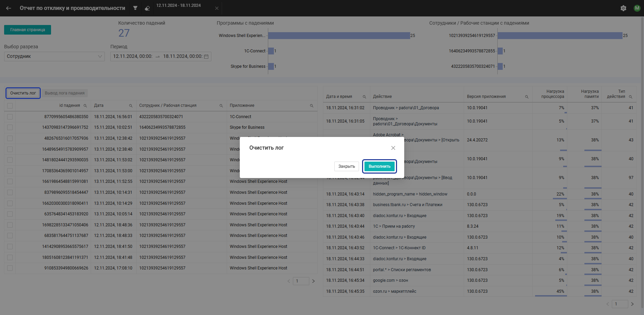Click timestamp 18.11.2024, 16:45:35
This screenshot has height=315, width=644.
[345, 291]
